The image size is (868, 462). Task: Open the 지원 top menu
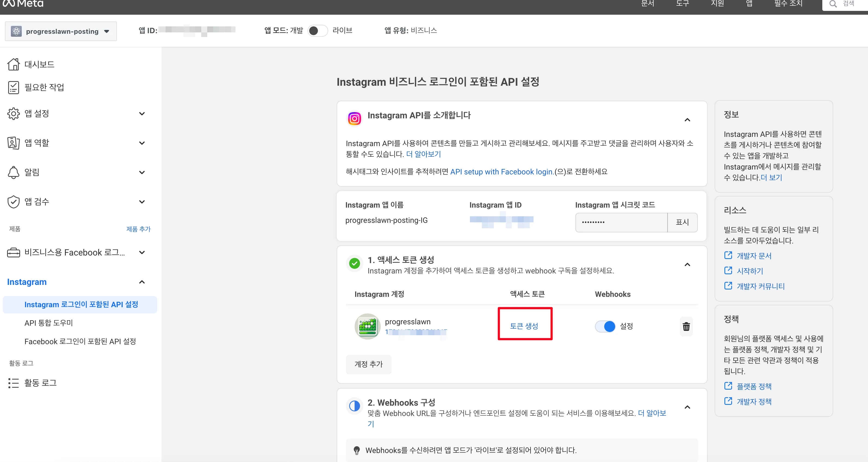pyautogui.click(x=717, y=3)
